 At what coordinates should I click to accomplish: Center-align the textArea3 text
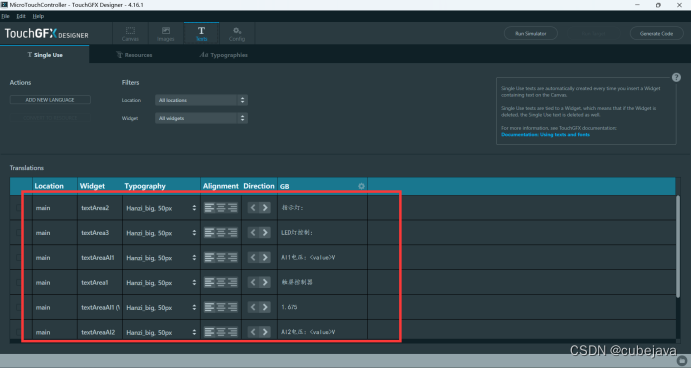221,233
